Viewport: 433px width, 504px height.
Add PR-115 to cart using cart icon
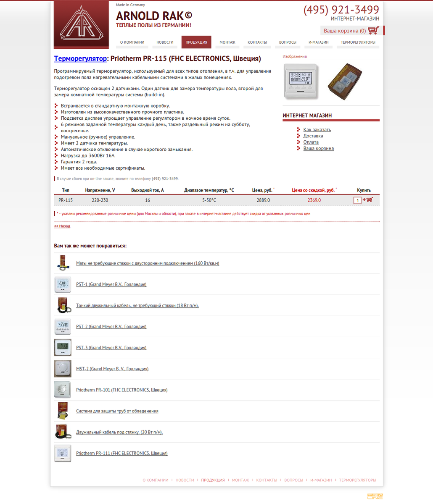pyautogui.click(x=369, y=200)
